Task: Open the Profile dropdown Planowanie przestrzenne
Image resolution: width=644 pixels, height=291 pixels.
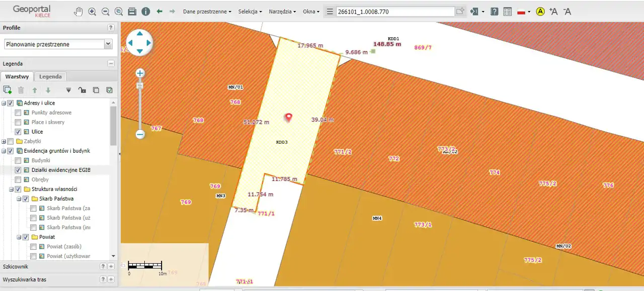Action: click(x=58, y=44)
